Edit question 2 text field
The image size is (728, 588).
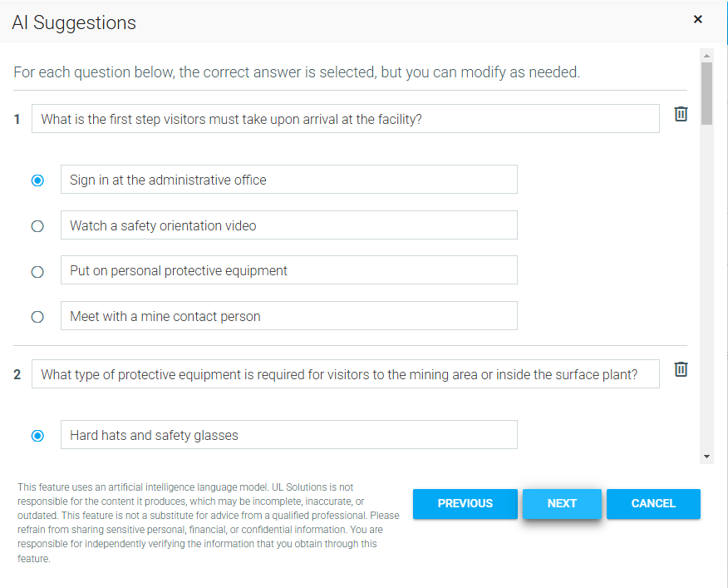click(345, 374)
